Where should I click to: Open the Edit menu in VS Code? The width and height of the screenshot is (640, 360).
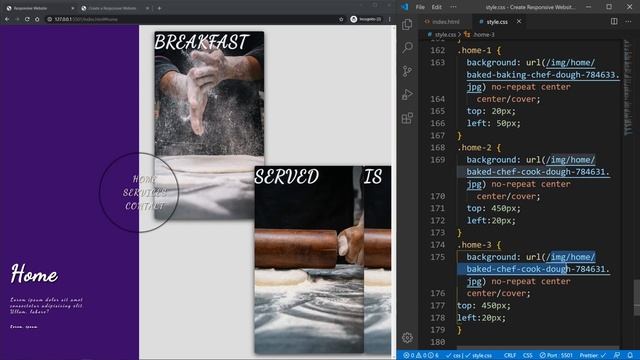coord(436,7)
